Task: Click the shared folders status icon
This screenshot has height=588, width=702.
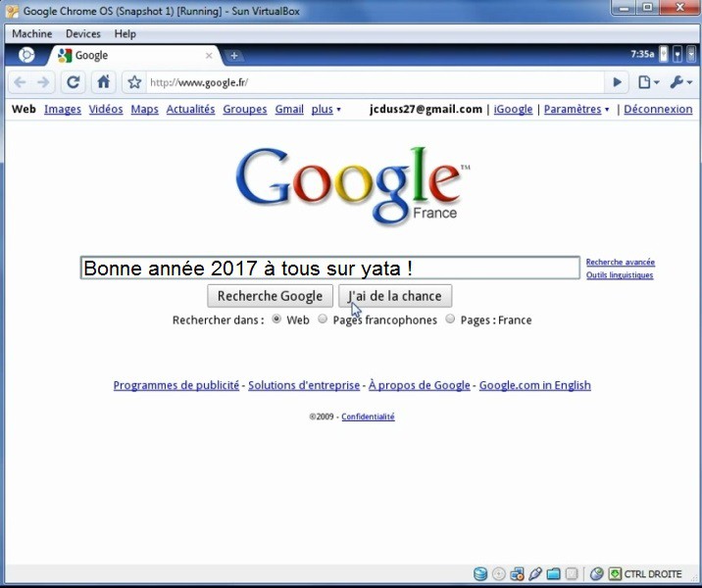Action: (x=553, y=573)
